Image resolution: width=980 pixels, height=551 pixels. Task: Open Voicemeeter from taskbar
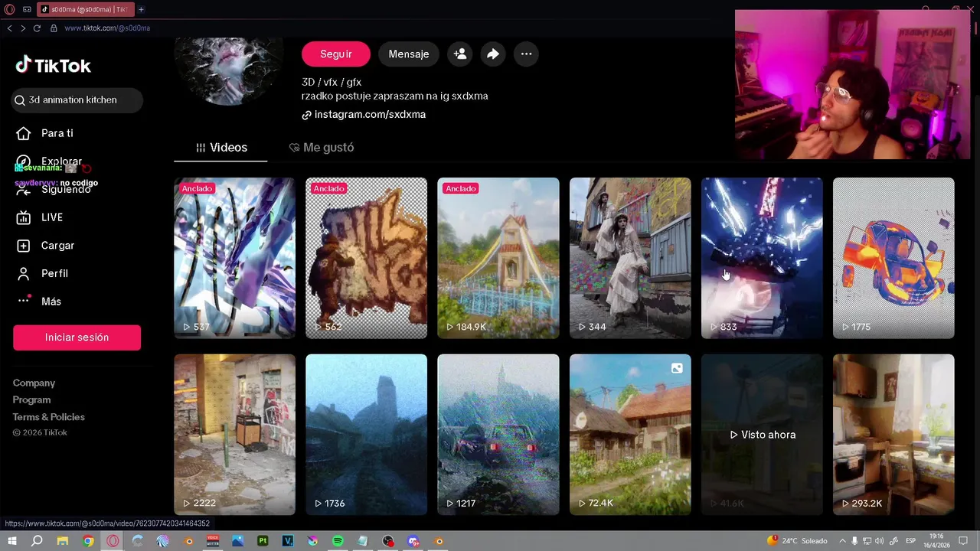[213, 541]
